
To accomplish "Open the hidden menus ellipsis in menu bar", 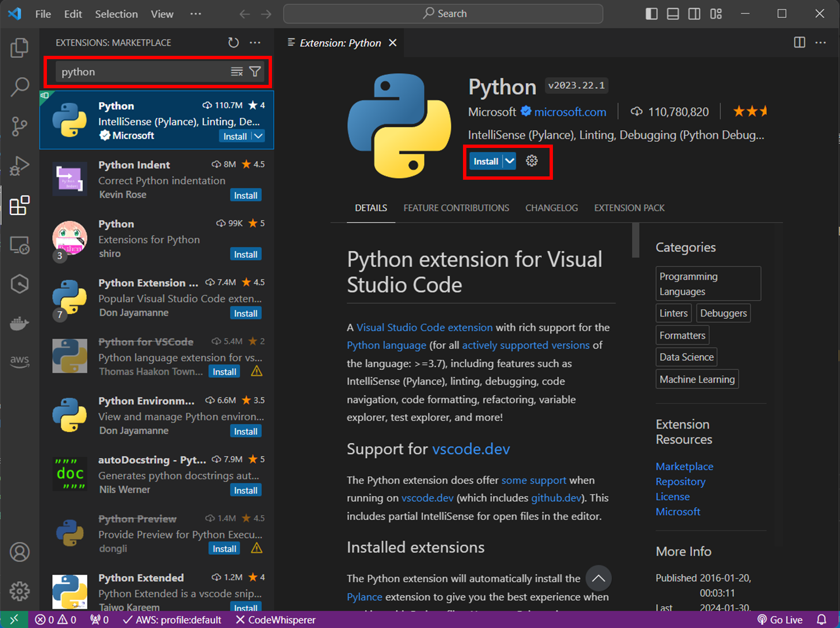I will pos(195,14).
